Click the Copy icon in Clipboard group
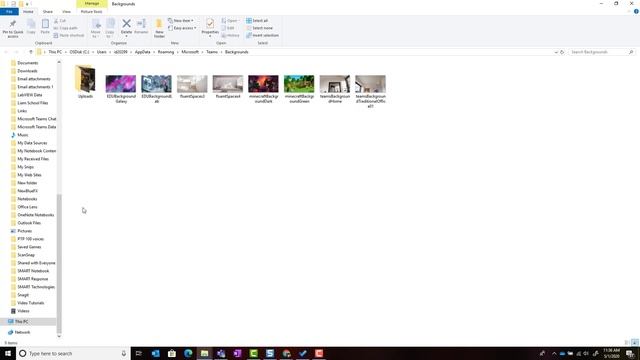The width and height of the screenshot is (640, 360). (31, 27)
